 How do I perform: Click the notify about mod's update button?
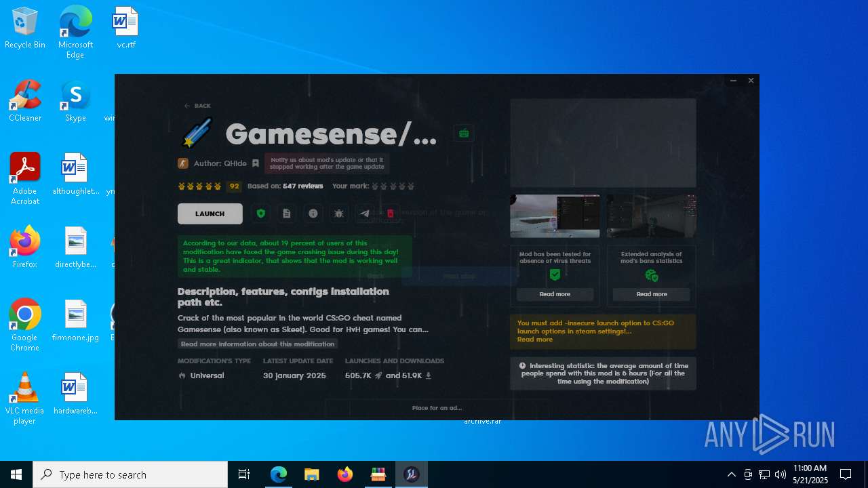click(327, 163)
